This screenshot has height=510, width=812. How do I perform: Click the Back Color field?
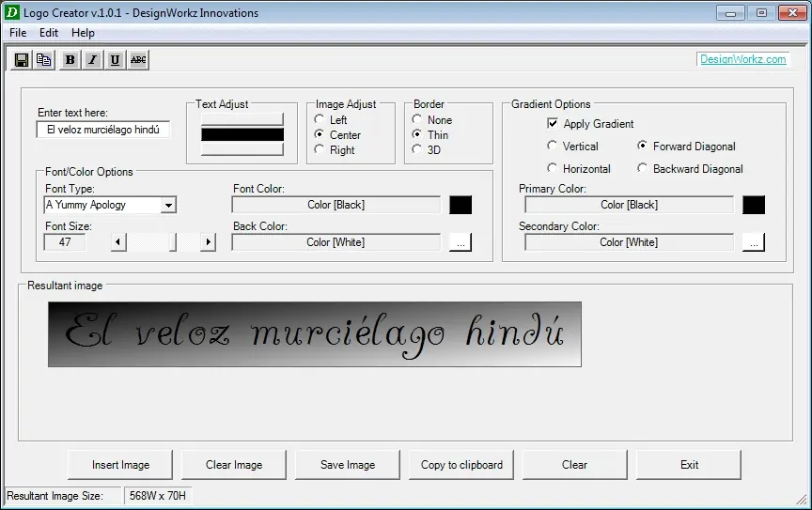336,242
